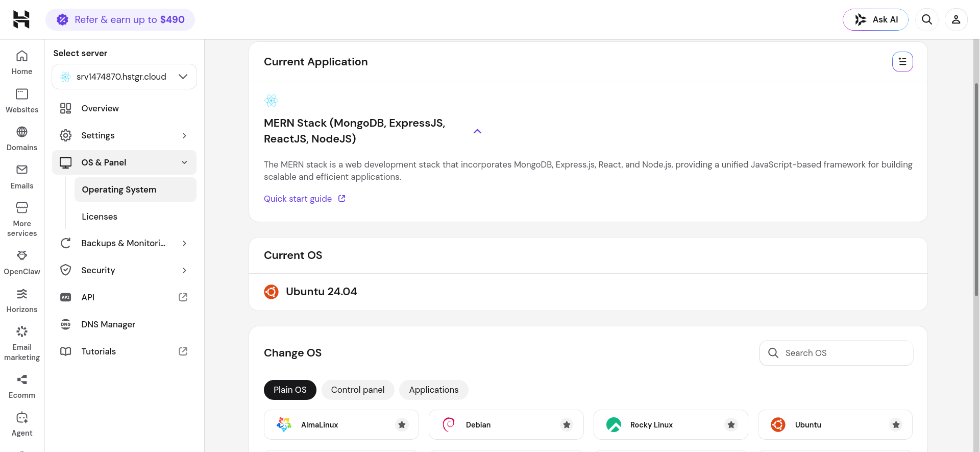This screenshot has height=452, width=980.
Task: Open Emails section
Action: coord(22,177)
